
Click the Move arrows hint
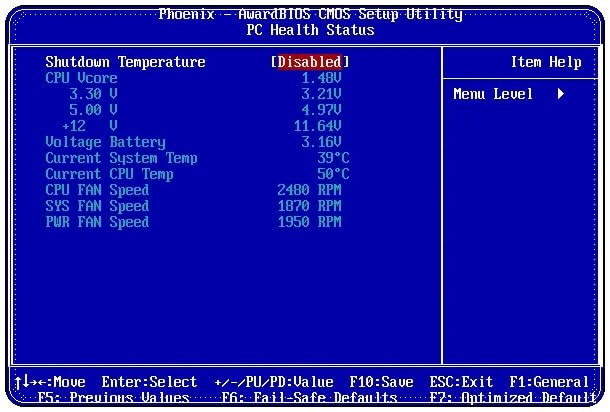50,382
